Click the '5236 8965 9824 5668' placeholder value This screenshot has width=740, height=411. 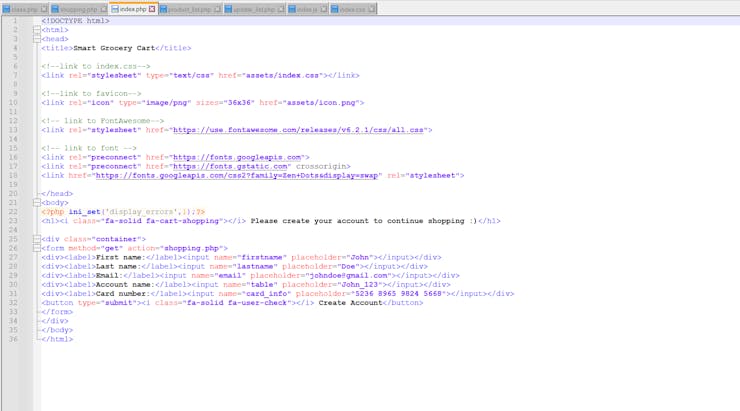tap(398, 294)
